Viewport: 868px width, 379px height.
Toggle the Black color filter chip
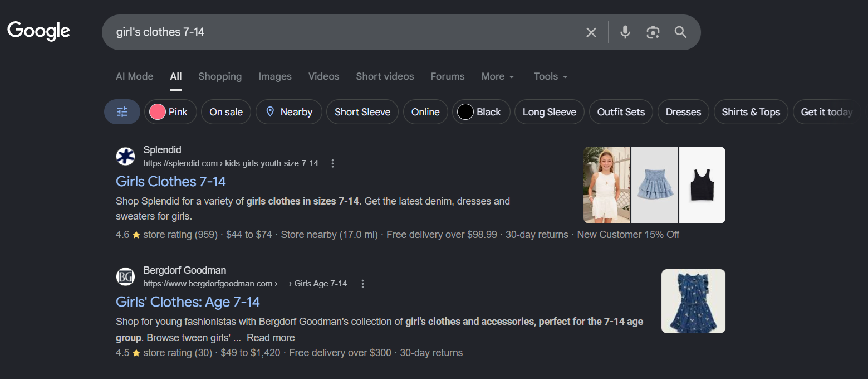pos(481,112)
